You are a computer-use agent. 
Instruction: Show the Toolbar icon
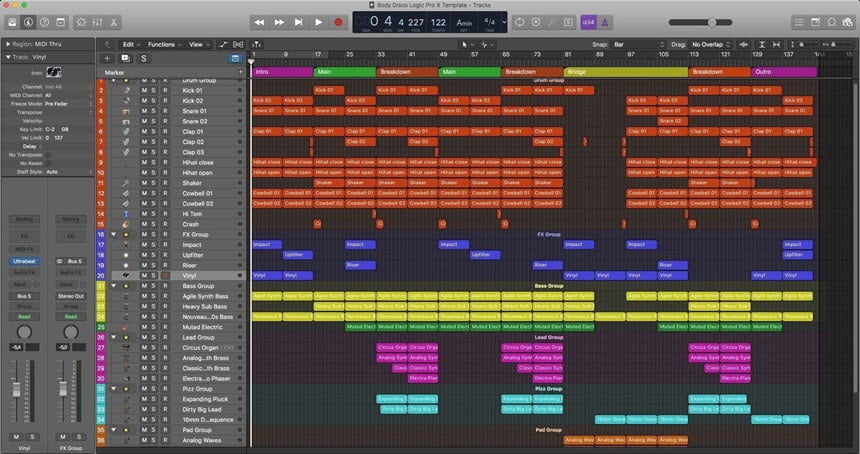60,22
